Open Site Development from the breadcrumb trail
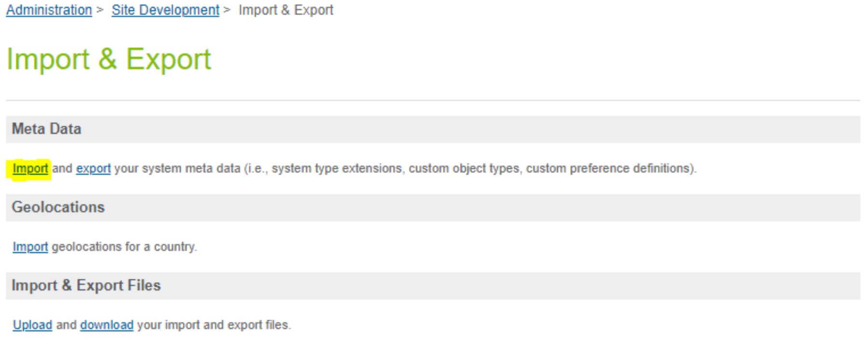The image size is (868, 341). point(165,10)
